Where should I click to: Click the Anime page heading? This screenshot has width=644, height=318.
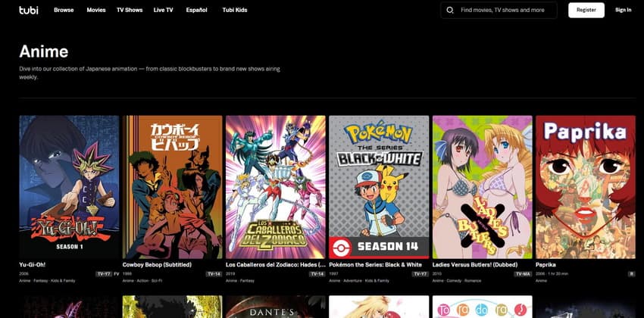click(43, 51)
